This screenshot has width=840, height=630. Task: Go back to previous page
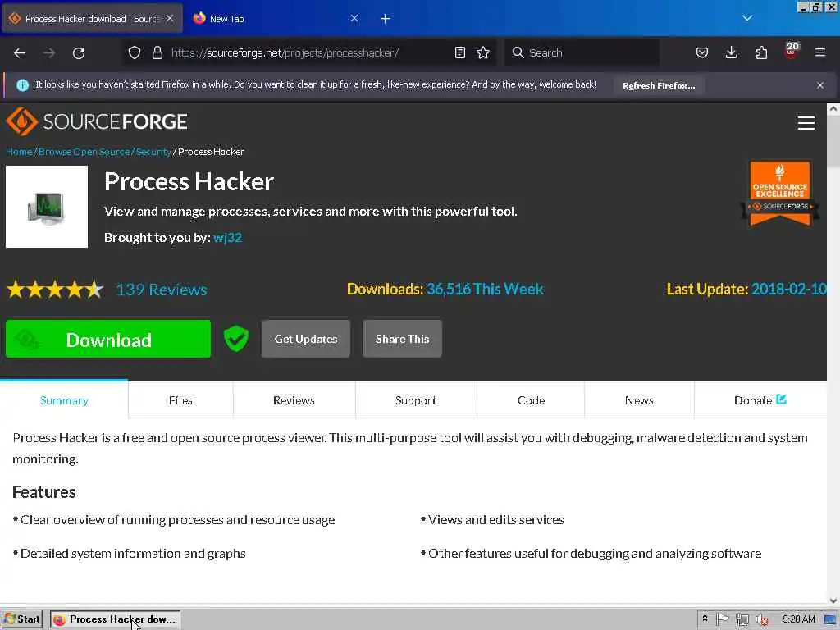(20, 52)
